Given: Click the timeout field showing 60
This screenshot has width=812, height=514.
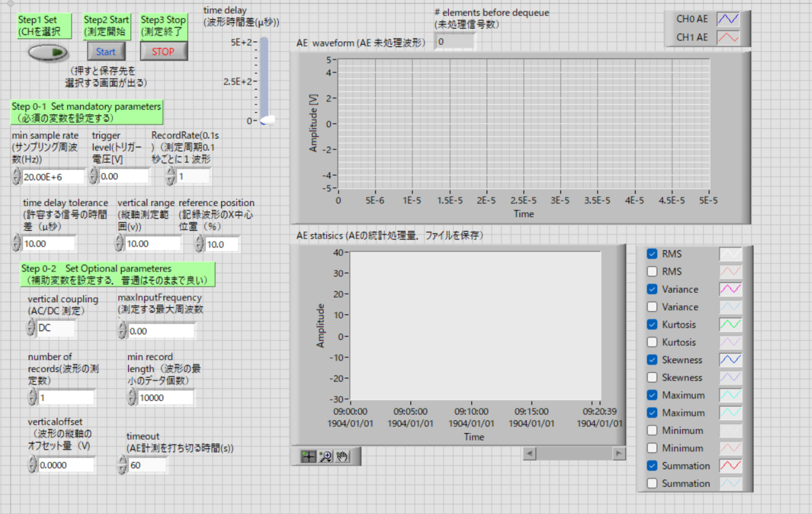Looking at the screenshot, I should 147,465.
